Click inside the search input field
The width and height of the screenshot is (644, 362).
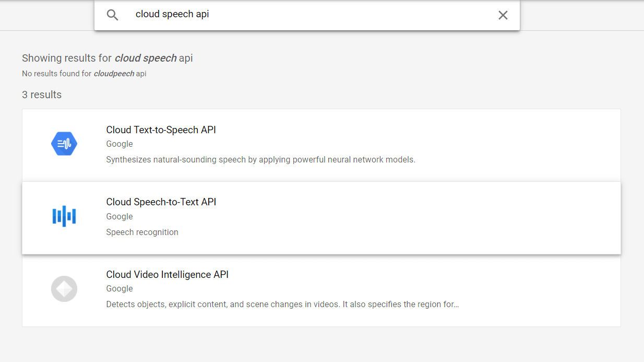click(x=261, y=14)
